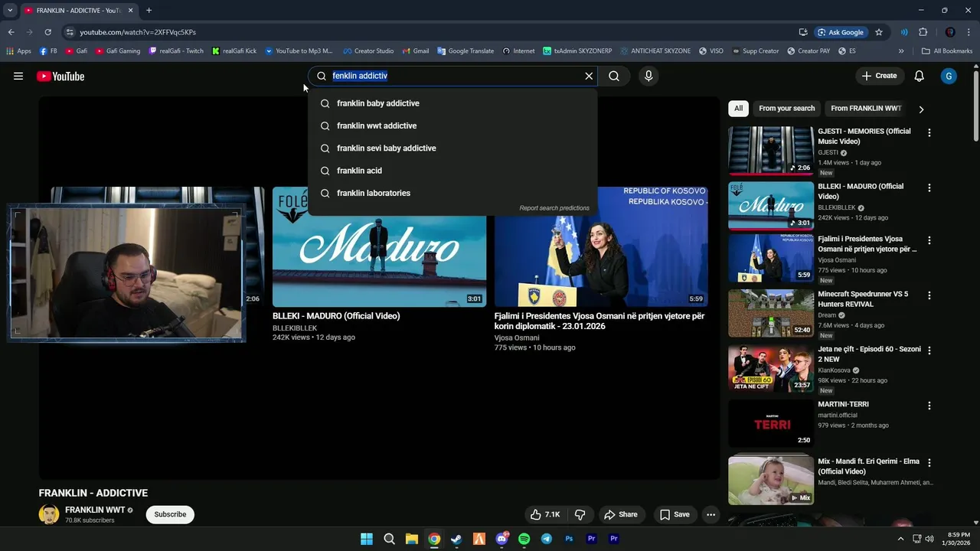Image resolution: width=980 pixels, height=551 pixels.
Task: Dislike the FRANKLIN - ADDICTIVE video
Action: (x=580, y=514)
